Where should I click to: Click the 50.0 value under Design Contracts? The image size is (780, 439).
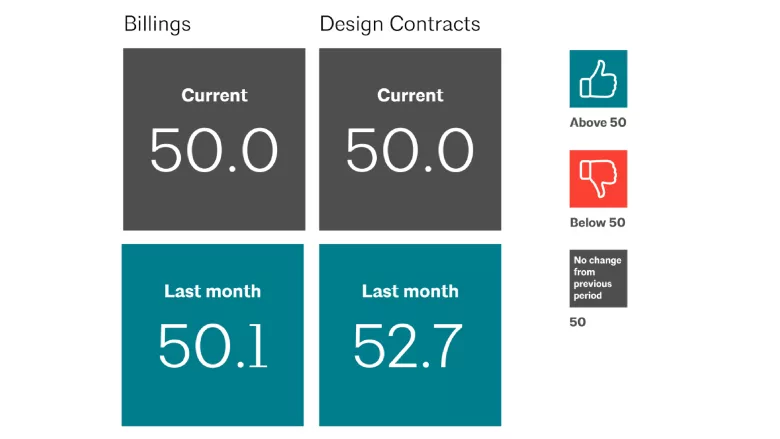410,150
